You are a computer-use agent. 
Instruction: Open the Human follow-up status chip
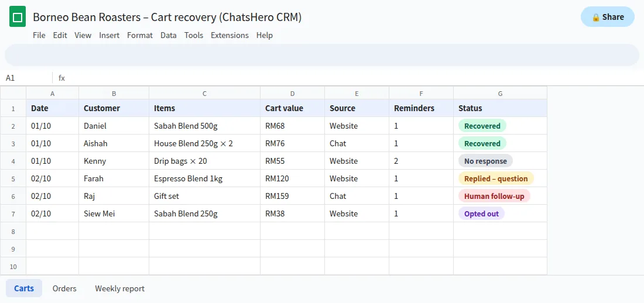pyautogui.click(x=494, y=197)
